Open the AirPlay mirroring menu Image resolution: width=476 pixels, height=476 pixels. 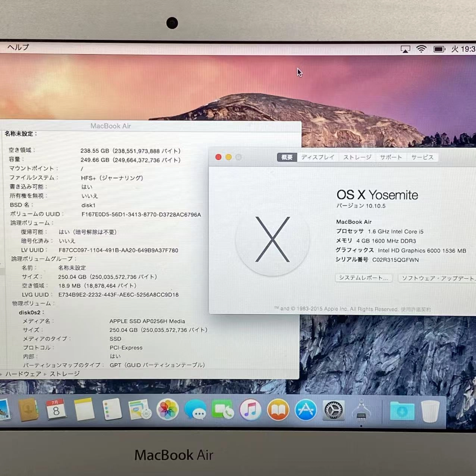coord(405,48)
